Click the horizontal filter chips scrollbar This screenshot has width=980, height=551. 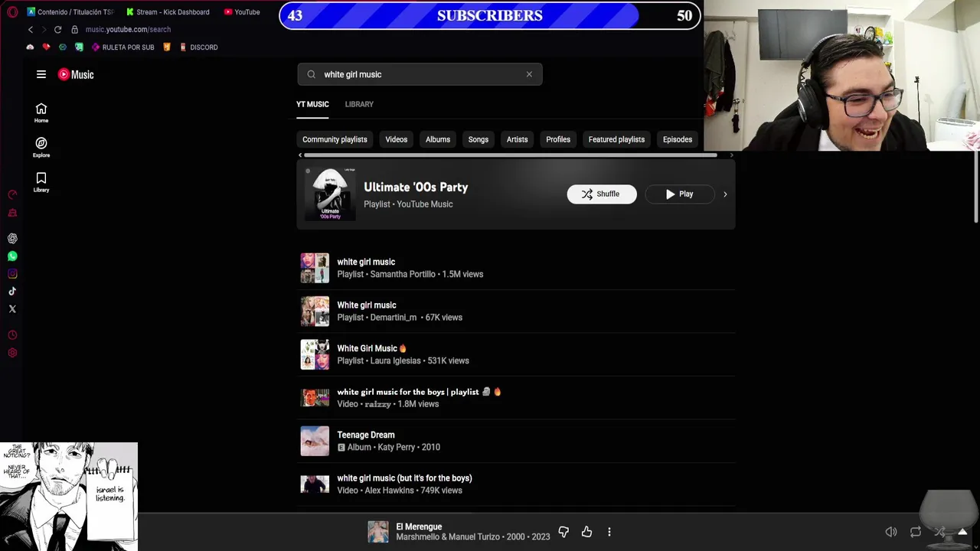[511, 155]
